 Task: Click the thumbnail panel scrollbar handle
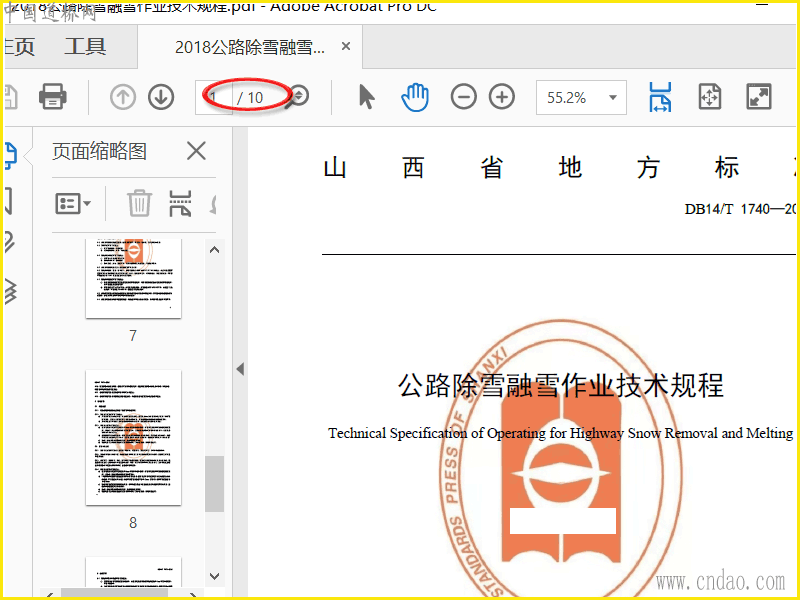coord(214,484)
